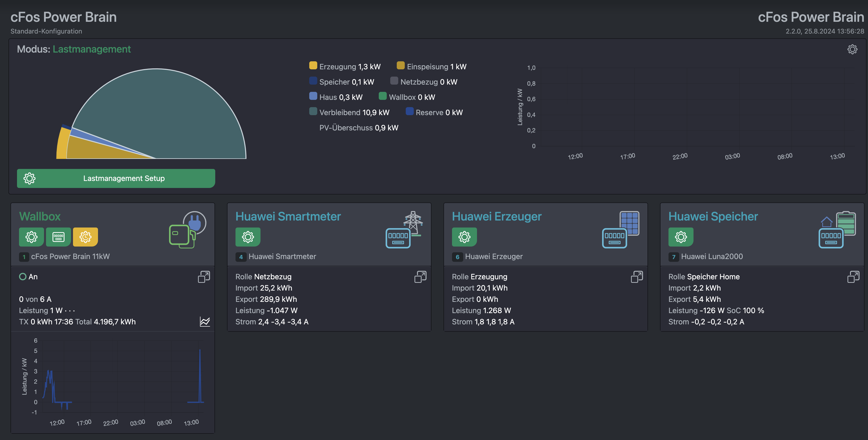
Task: Click Rolle Netzbezug line
Action: (263, 277)
